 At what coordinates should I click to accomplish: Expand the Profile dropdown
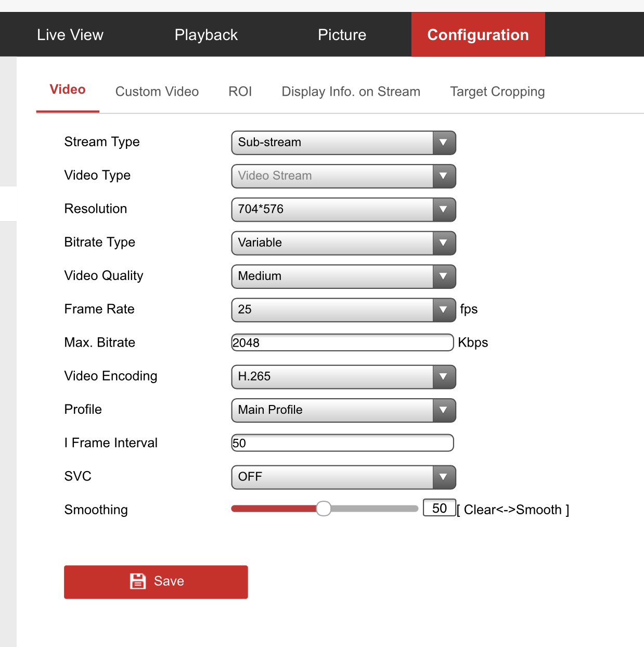343,410
